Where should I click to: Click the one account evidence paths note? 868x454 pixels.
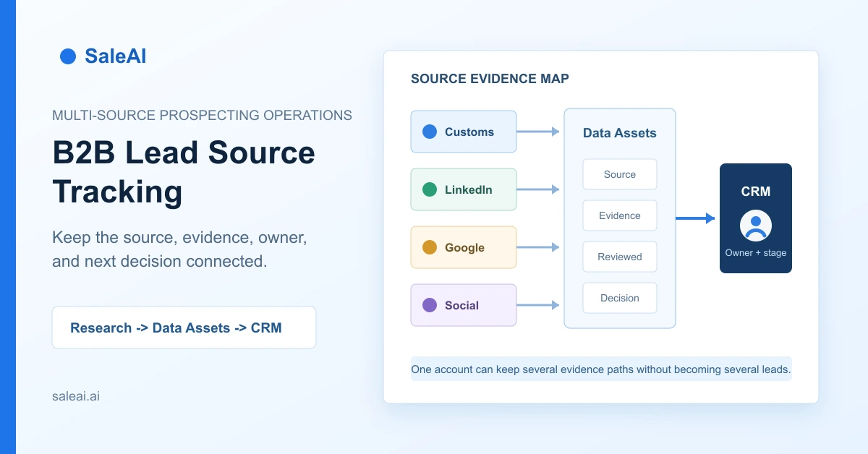(601, 369)
